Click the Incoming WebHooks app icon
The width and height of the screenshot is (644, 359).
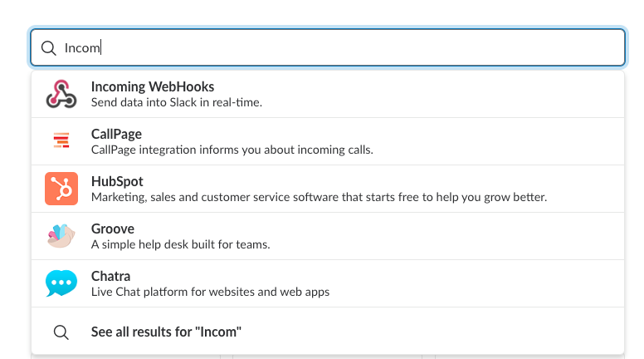tap(61, 95)
